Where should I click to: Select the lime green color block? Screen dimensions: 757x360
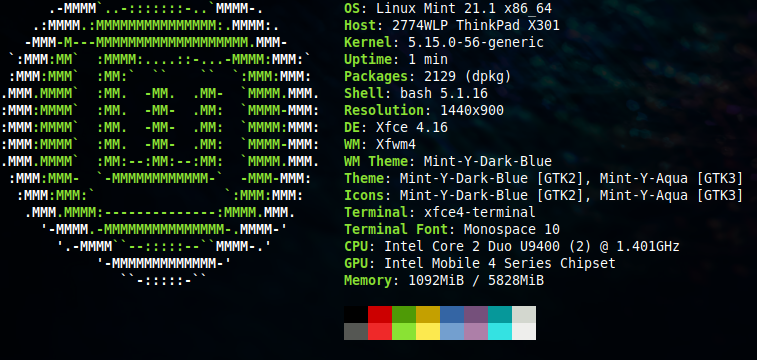coord(404,332)
